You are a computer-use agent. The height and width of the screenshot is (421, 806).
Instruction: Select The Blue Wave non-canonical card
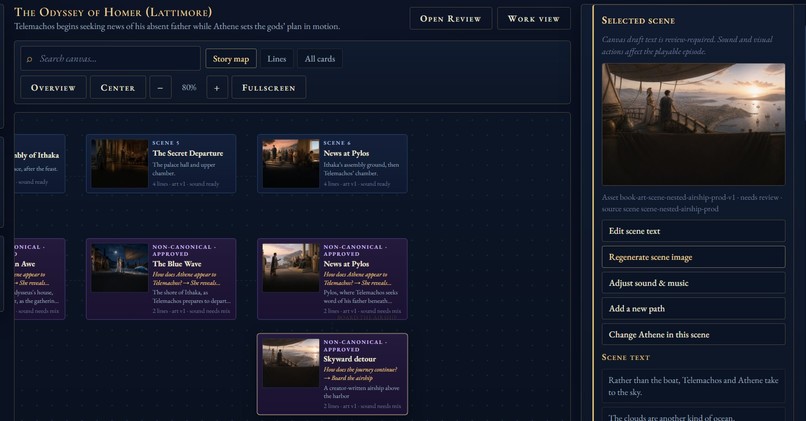pos(161,279)
